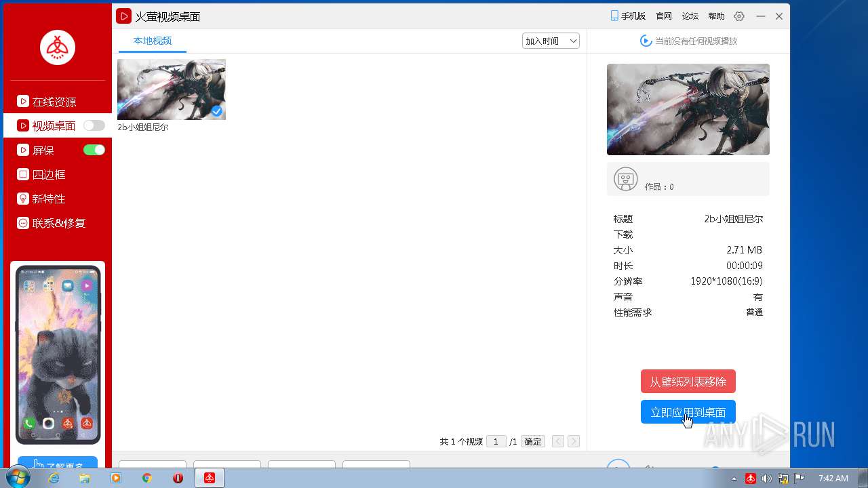This screenshot has height=488, width=868.
Task: Click the 1920*1080(16:9) resolution value
Action: [x=726, y=281]
